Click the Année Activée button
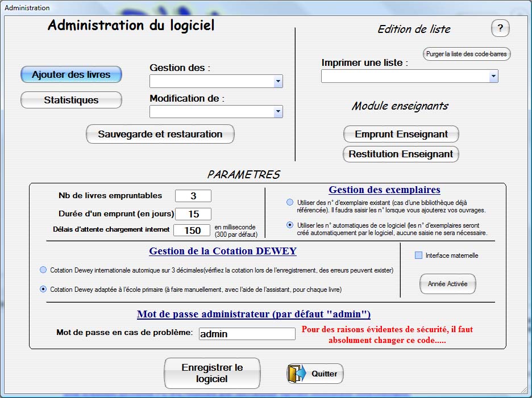 coord(447,284)
